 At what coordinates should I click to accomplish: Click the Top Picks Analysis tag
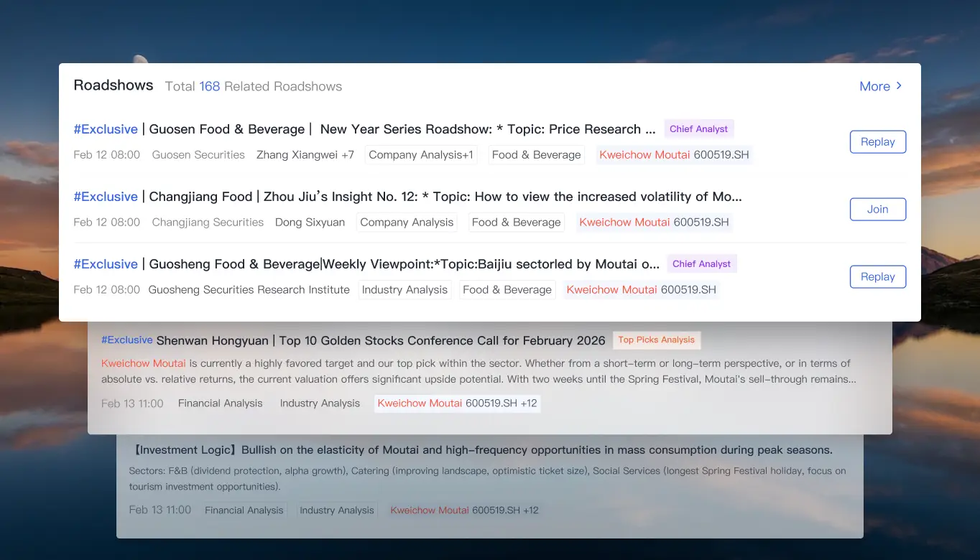[x=657, y=340]
